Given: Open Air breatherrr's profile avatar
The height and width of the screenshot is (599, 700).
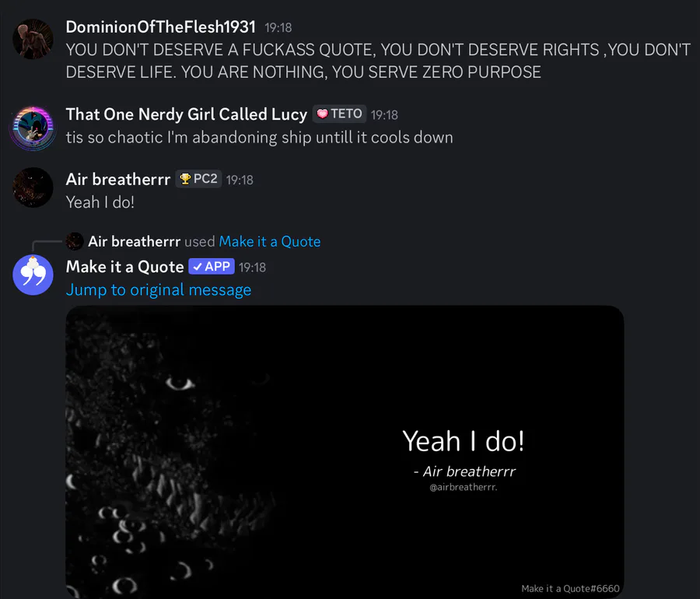Looking at the screenshot, I should [x=33, y=187].
